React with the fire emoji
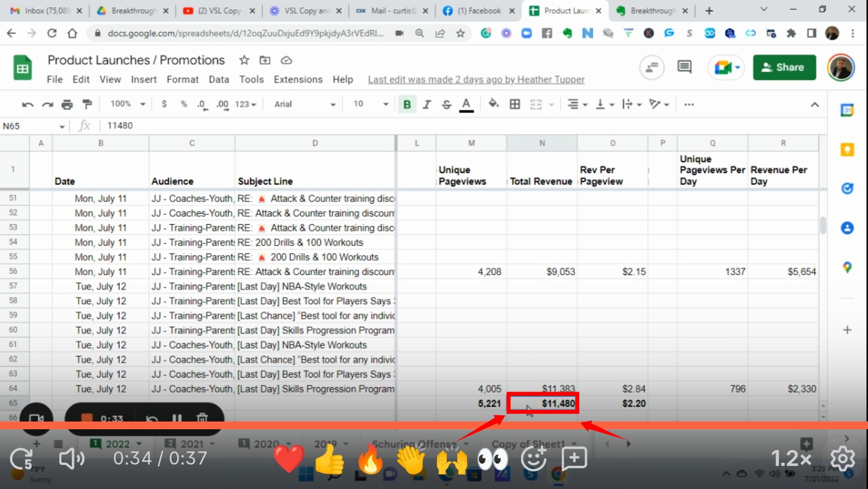Screen dimensions: 868x489 point(370,458)
